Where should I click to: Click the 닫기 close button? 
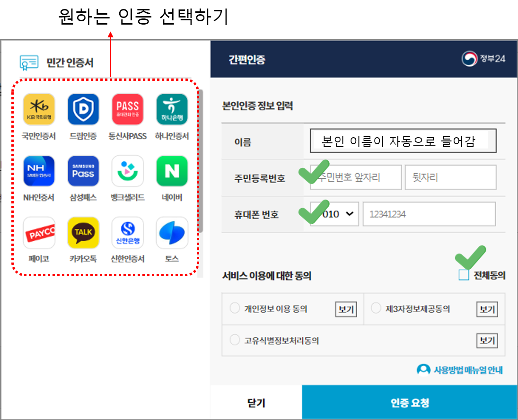coord(257,402)
